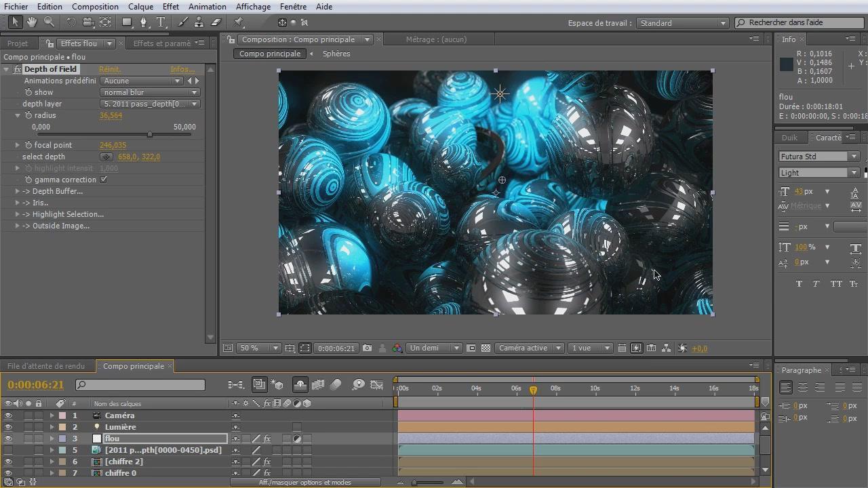868x488 pixels.
Task: Expand the Iris section
Action: coord(18,203)
